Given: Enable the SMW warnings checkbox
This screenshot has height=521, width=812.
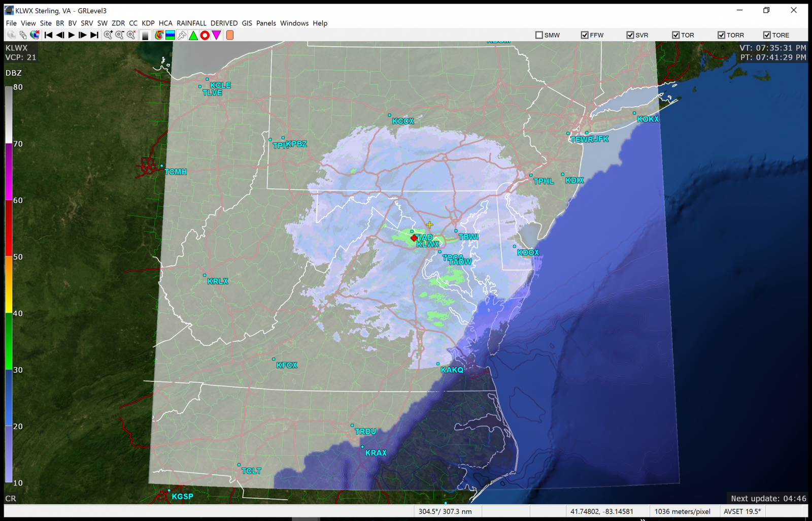Looking at the screenshot, I should pyautogui.click(x=539, y=35).
